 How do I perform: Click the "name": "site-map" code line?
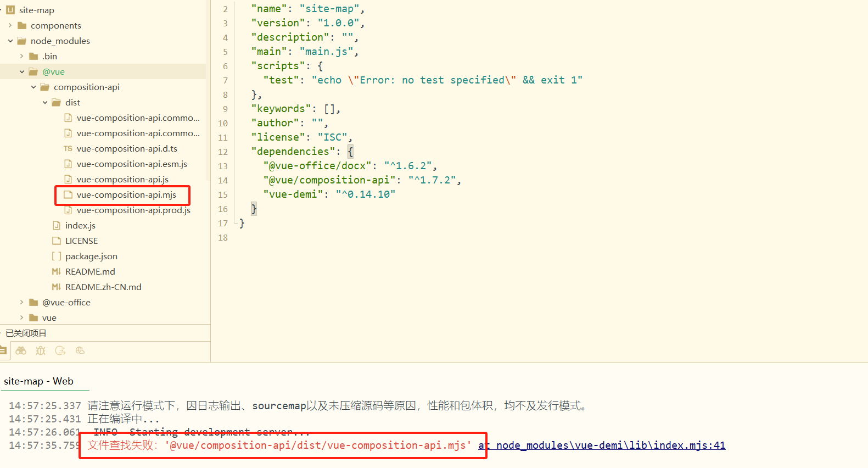307,9
